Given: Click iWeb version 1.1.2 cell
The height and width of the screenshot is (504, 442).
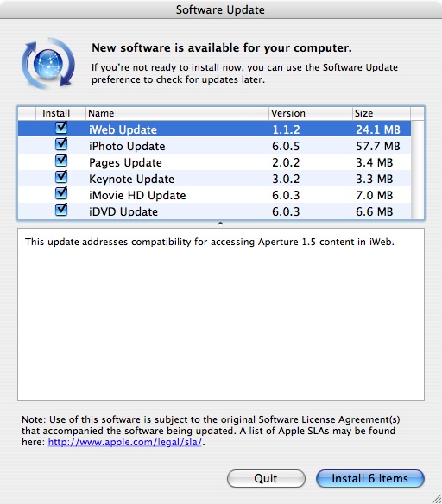Looking at the screenshot, I should coord(286,129).
